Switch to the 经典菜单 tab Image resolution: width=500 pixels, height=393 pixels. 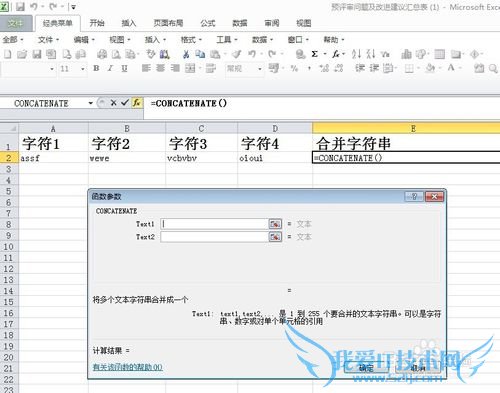(57, 23)
